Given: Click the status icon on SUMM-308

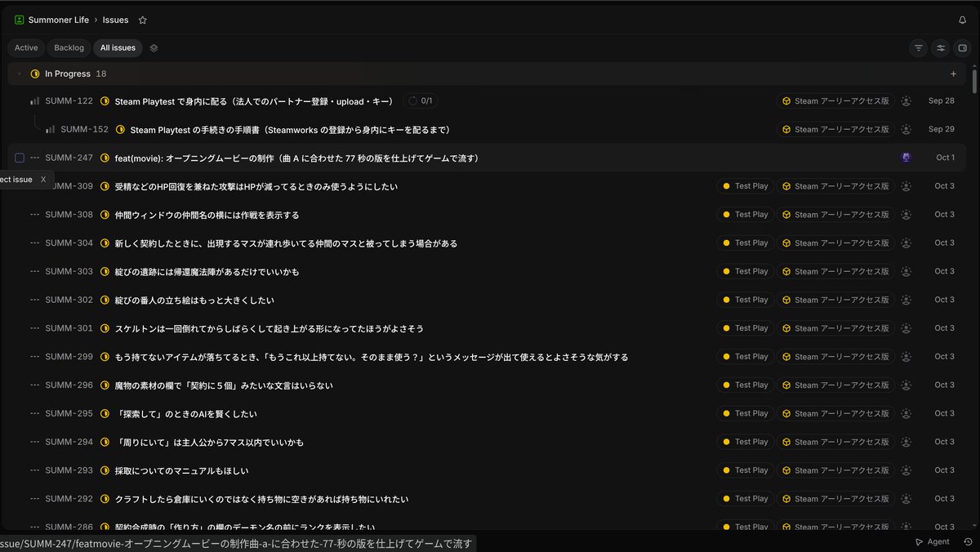Looking at the screenshot, I should [105, 215].
